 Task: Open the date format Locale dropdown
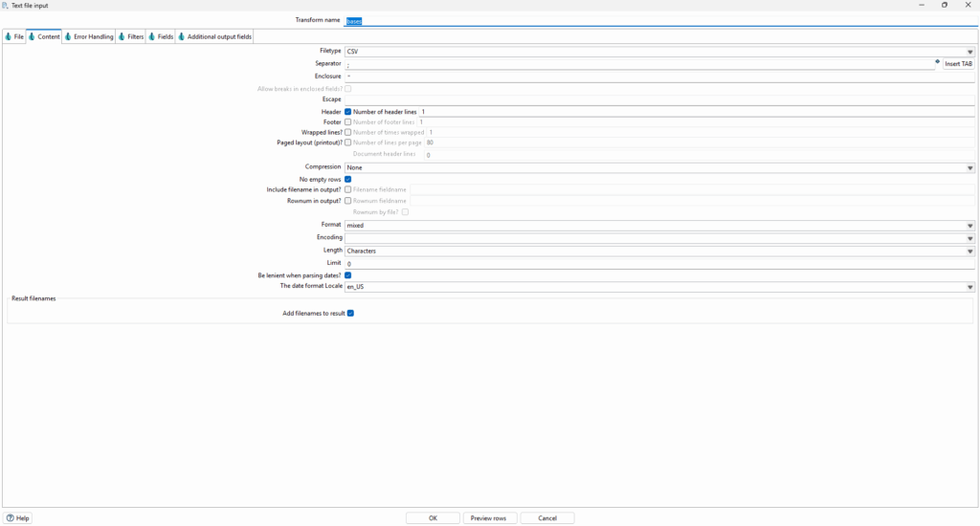(659, 287)
